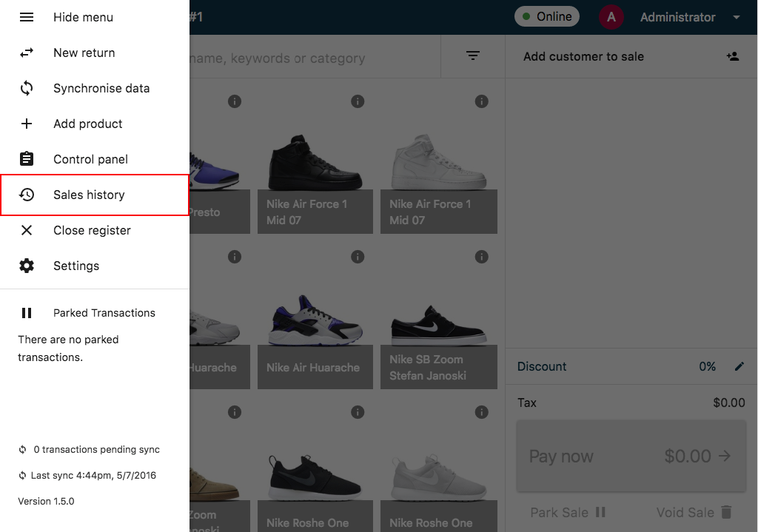Click the sync icon beside Last sync
The image size is (758, 532).
[23, 476]
